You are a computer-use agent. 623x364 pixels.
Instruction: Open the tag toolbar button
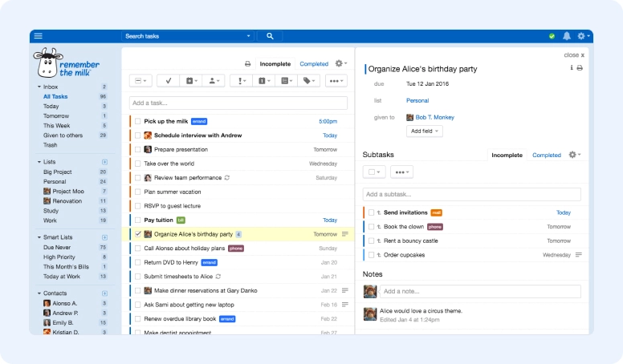coord(309,81)
